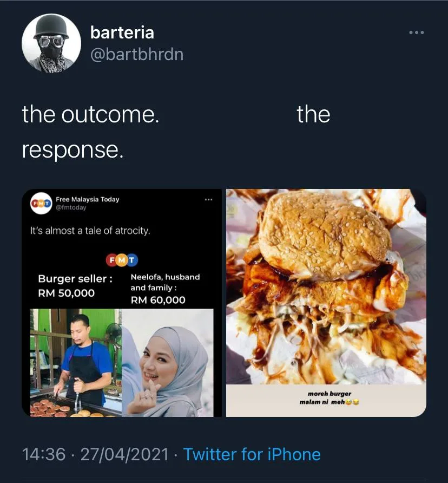Click the 'Neelofa, husband and family' text
The image size is (448, 483).
tap(165, 282)
